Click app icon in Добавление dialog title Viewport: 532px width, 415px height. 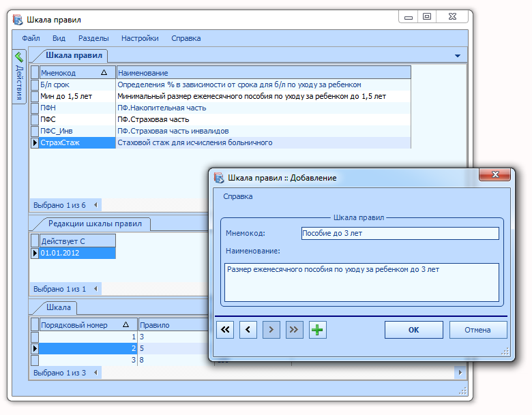[219, 178]
